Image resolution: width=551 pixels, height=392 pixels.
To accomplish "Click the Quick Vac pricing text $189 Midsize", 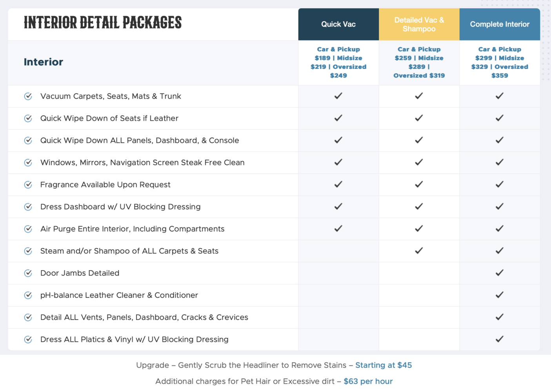I will [338, 58].
